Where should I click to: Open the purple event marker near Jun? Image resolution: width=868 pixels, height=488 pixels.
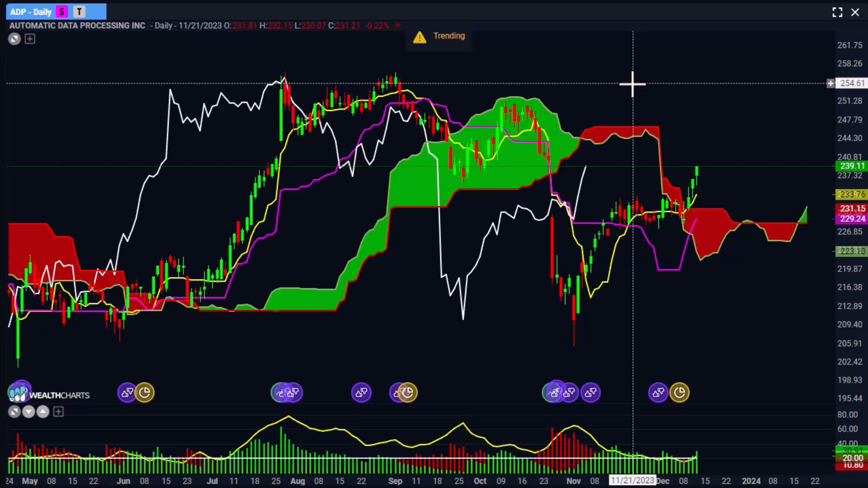click(x=127, y=392)
